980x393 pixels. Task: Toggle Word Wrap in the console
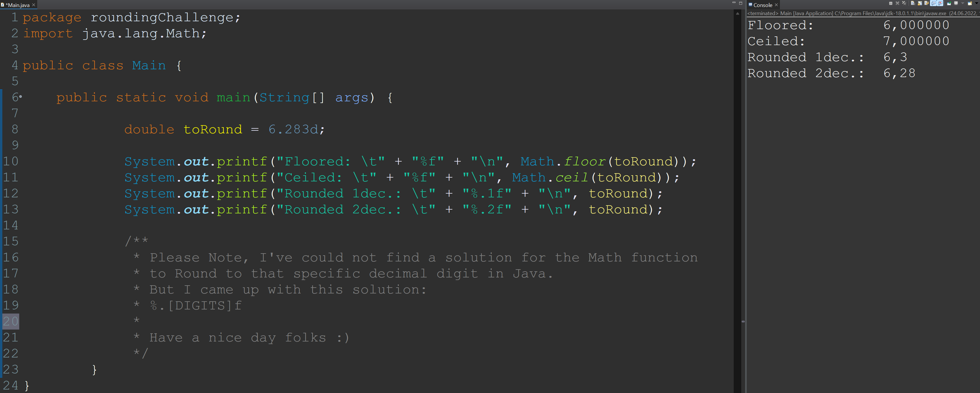926,3
